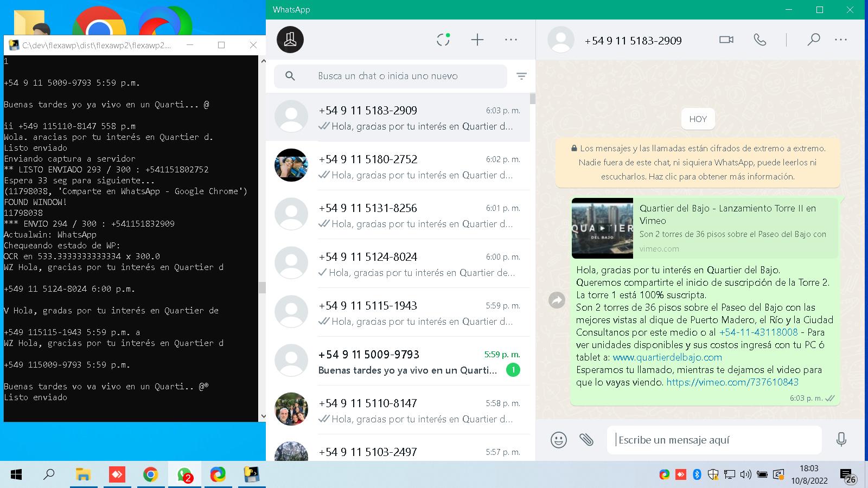
Task: Open the emoji picker
Action: 559,439
